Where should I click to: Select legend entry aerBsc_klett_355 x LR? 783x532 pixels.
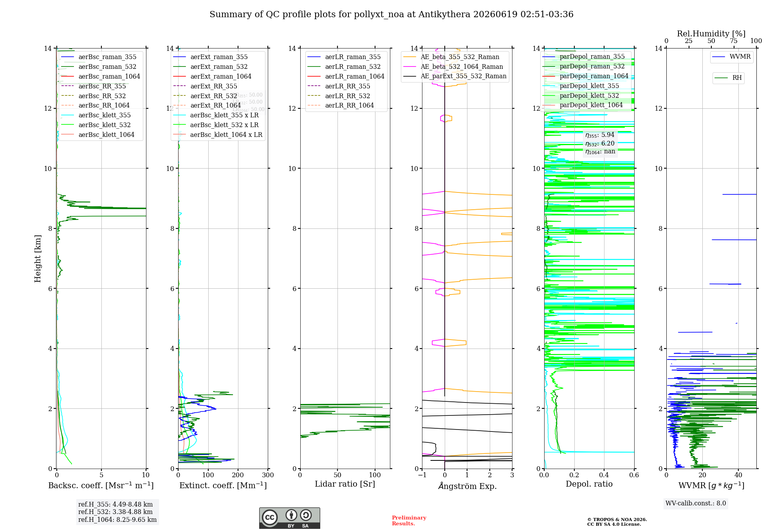(216, 115)
